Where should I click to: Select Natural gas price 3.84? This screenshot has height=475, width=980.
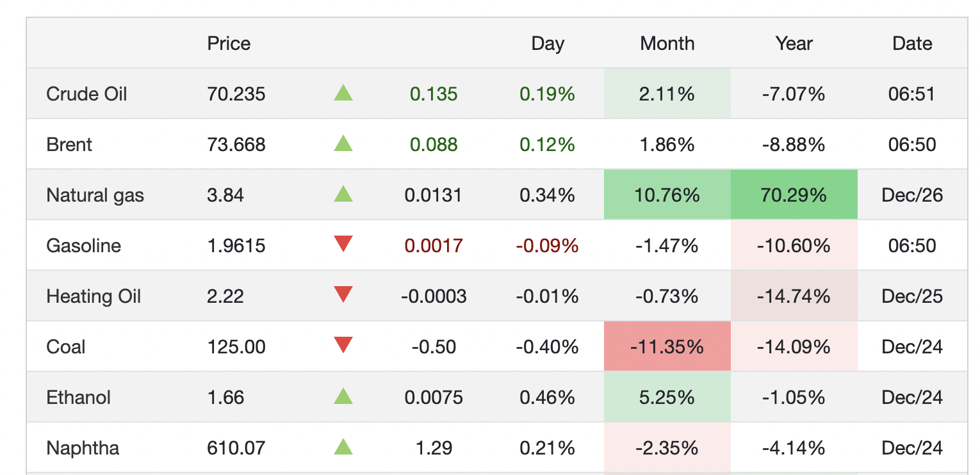point(225,195)
